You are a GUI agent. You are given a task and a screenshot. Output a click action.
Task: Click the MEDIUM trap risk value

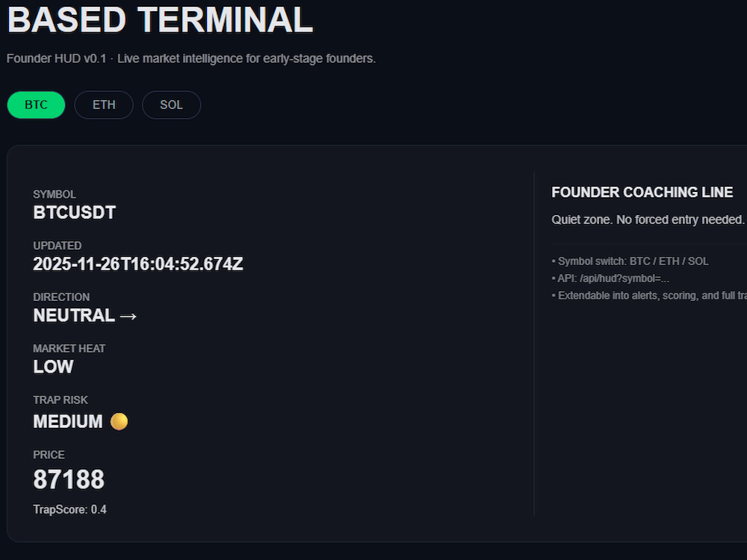click(68, 421)
